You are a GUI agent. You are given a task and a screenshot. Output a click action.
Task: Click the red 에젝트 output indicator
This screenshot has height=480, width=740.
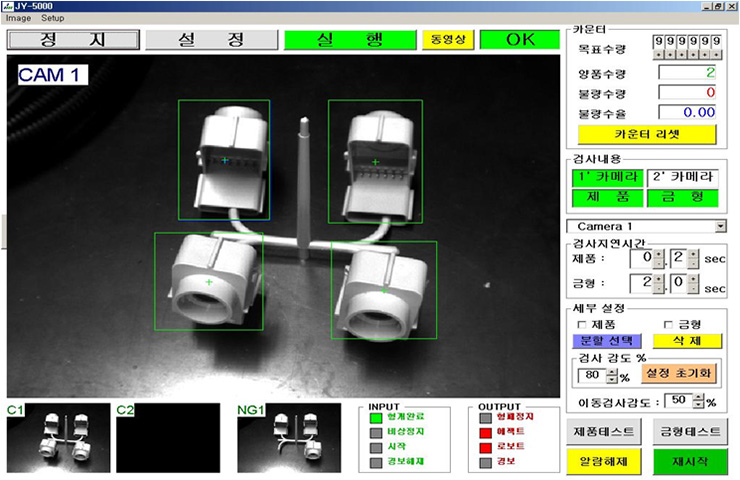click(x=487, y=432)
